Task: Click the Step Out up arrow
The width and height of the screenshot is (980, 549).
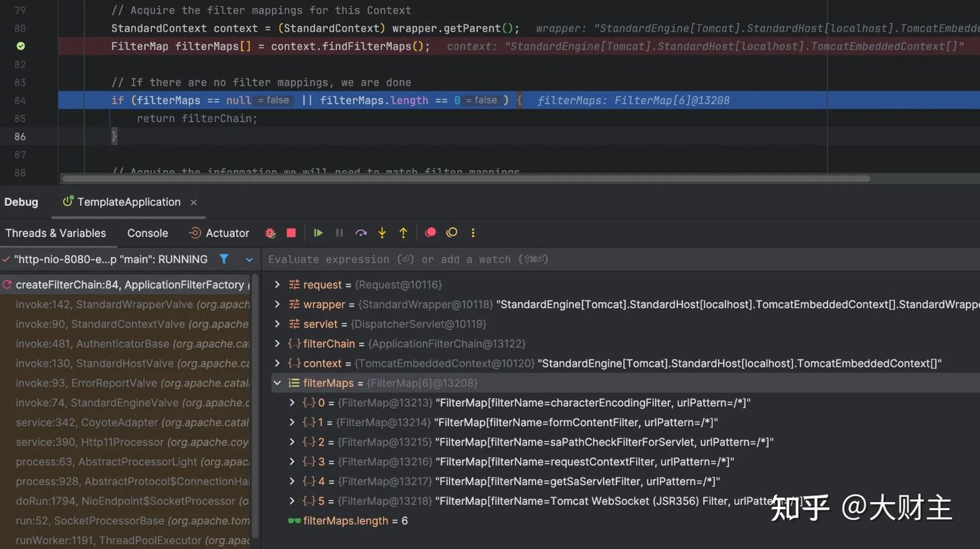Action: pyautogui.click(x=403, y=233)
